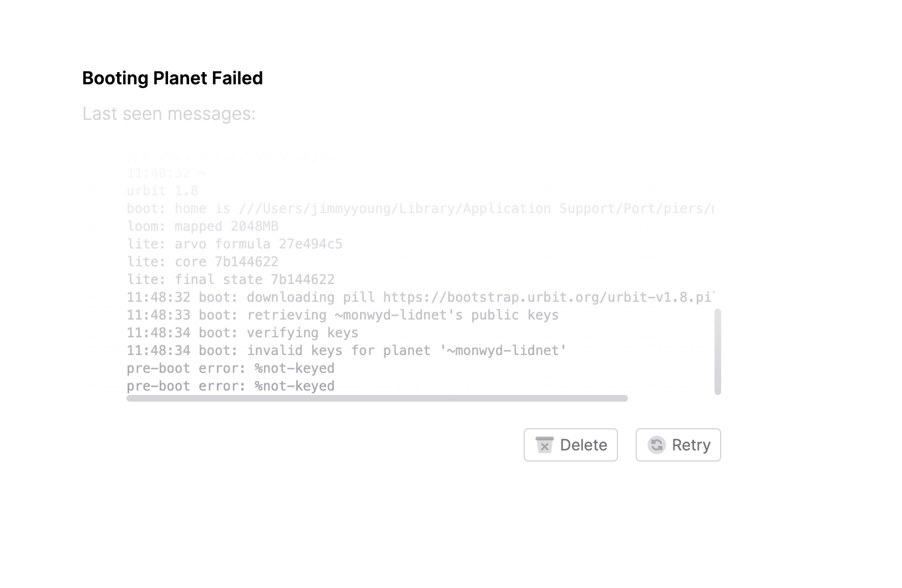Click the horizontal scrollbar below the log
This screenshot has width=902, height=588.
point(377,397)
